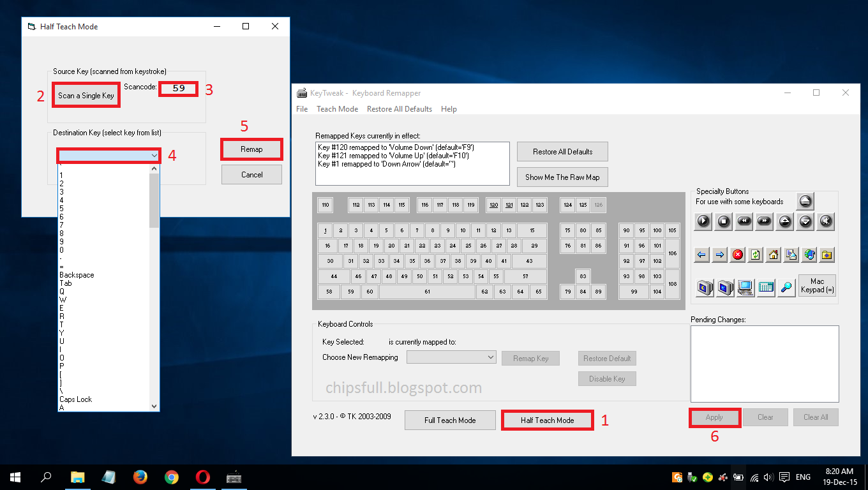Open the File menu in KeyTweak
The image size is (868, 490).
302,109
